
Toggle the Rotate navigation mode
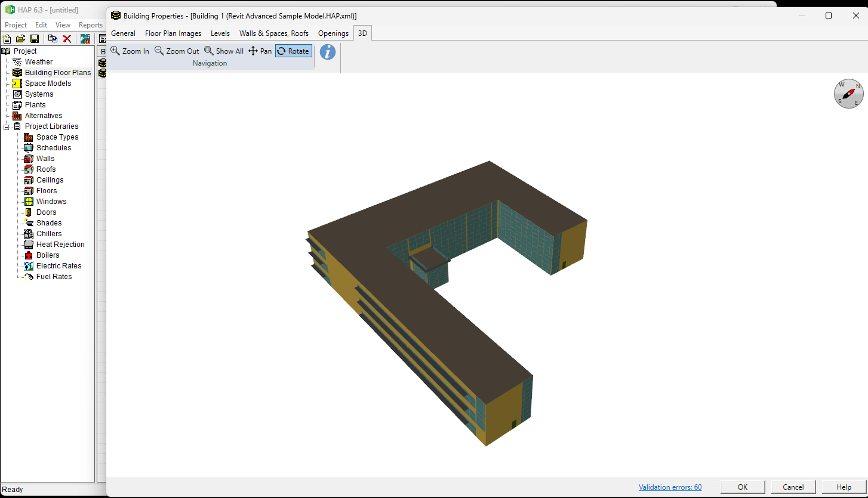coord(293,51)
